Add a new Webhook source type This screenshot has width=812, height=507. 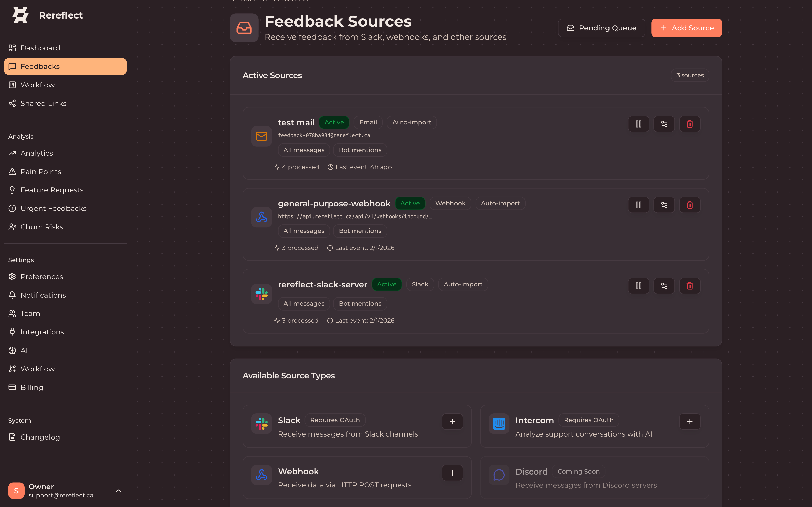pyautogui.click(x=452, y=473)
